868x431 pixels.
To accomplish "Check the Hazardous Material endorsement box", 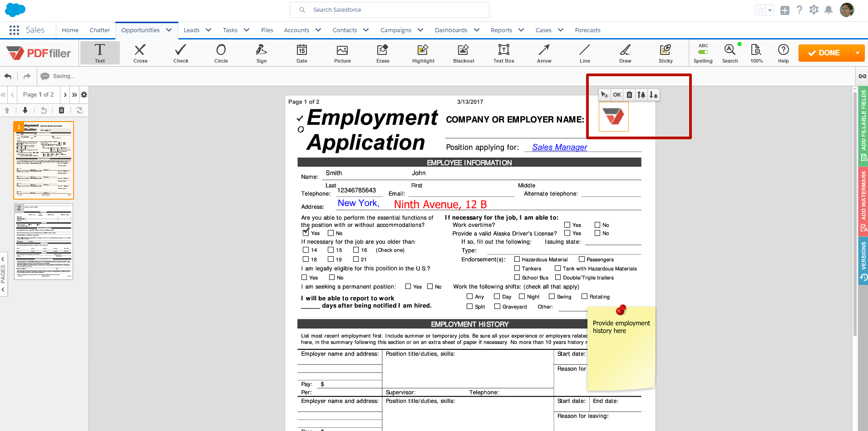I will click(517, 259).
